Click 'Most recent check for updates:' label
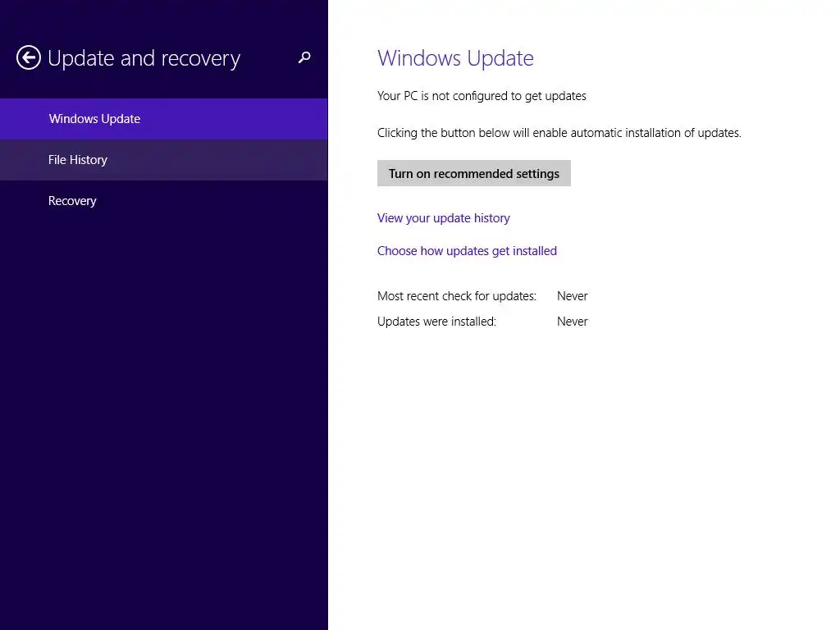Screen dimensions: 840x630 click(456, 296)
